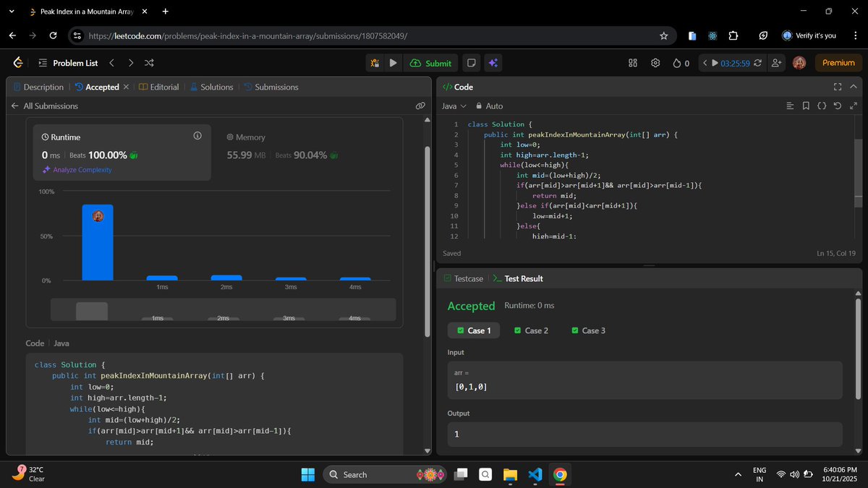Click Verify it's you button
868x488 pixels.
pos(809,35)
